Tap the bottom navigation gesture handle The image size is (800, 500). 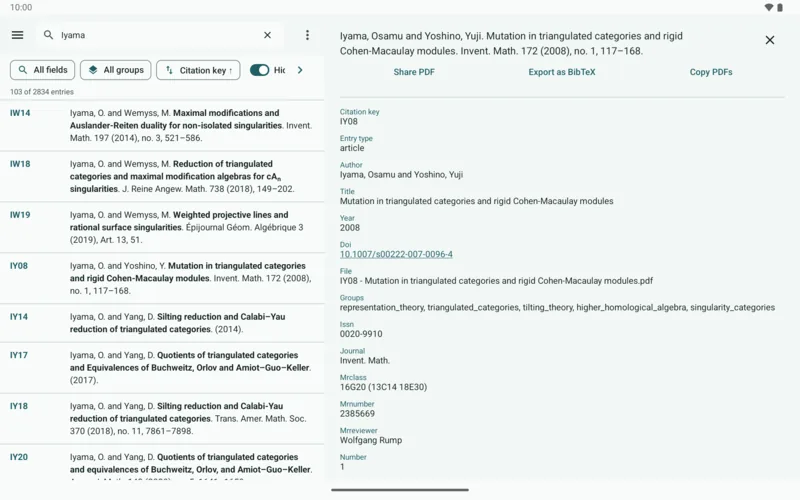coord(400,490)
